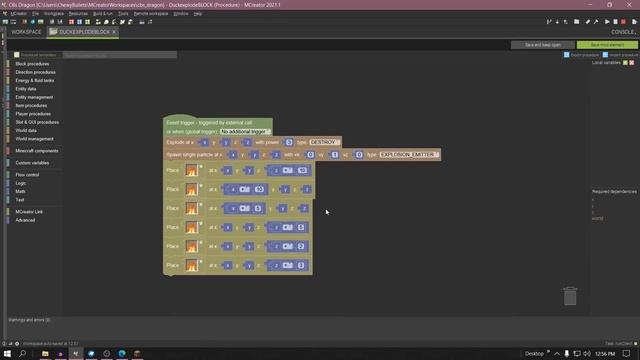
Task: Click the hammer build tool icon
Action: 596,22
